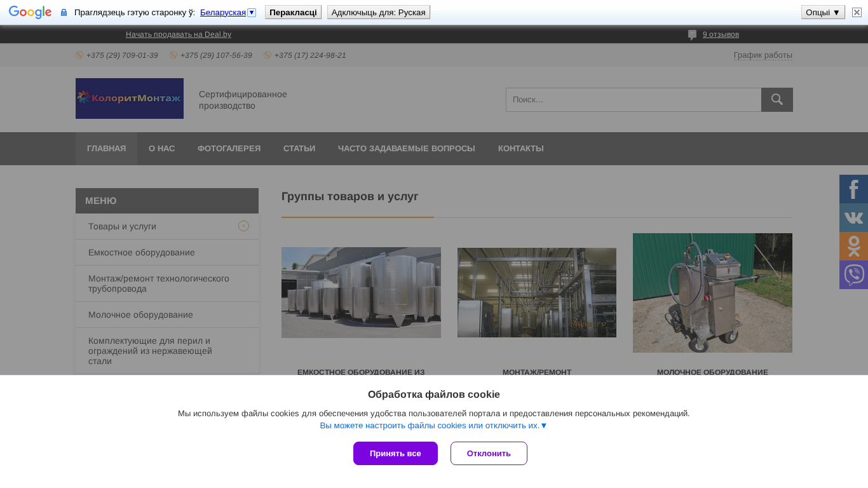Click the Facebook share icon
The height and width of the screenshot is (488, 868).
[x=853, y=189]
